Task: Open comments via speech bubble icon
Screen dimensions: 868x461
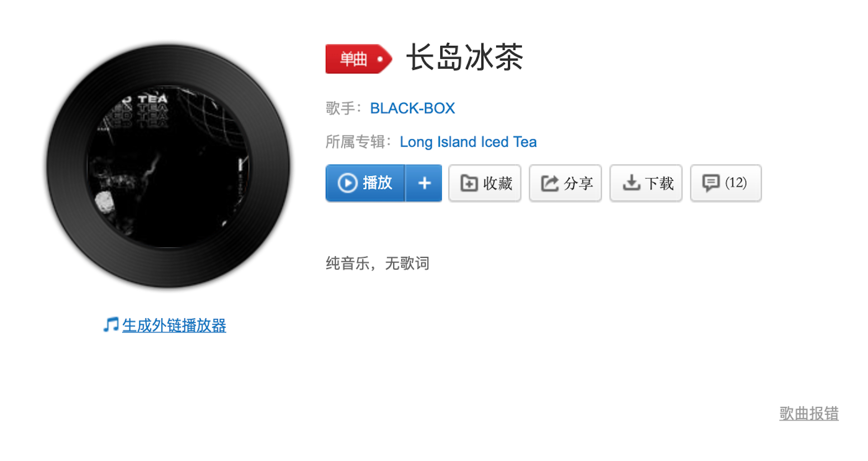Action: [x=711, y=183]
